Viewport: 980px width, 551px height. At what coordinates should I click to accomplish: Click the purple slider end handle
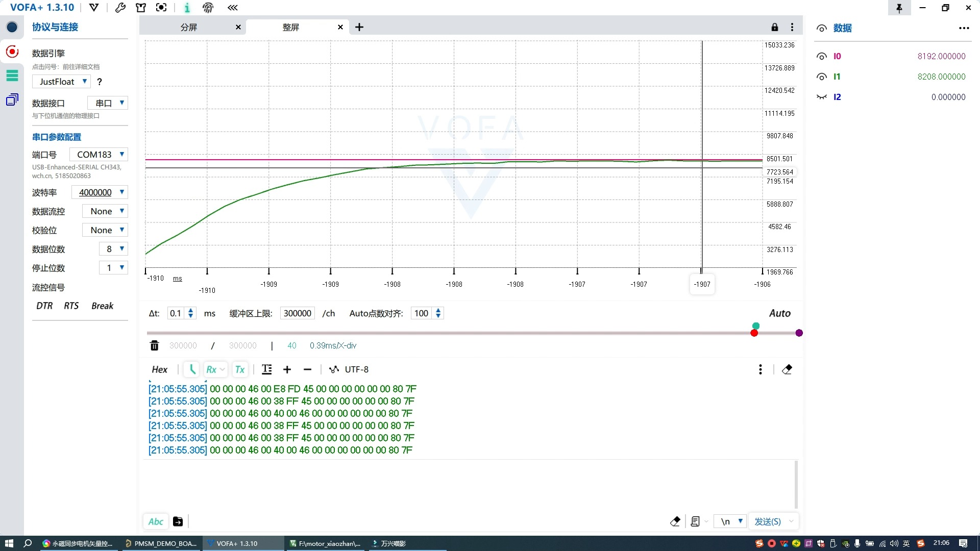pos(799,333)
